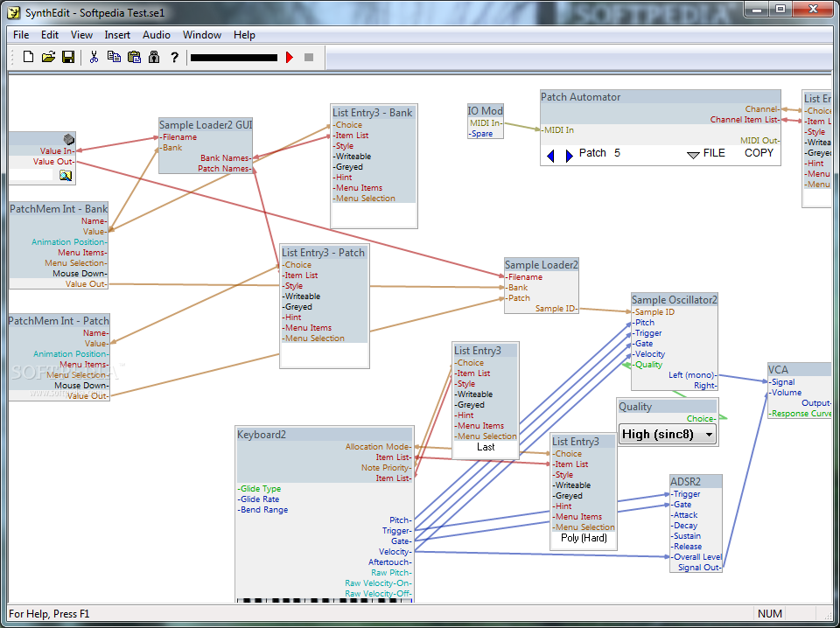
Task: Go to previous patch with the left arrow
Action: 550,156
